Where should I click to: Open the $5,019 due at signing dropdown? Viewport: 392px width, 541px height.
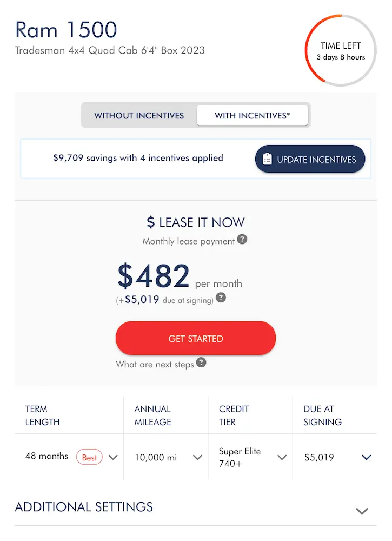click(366, 457)
